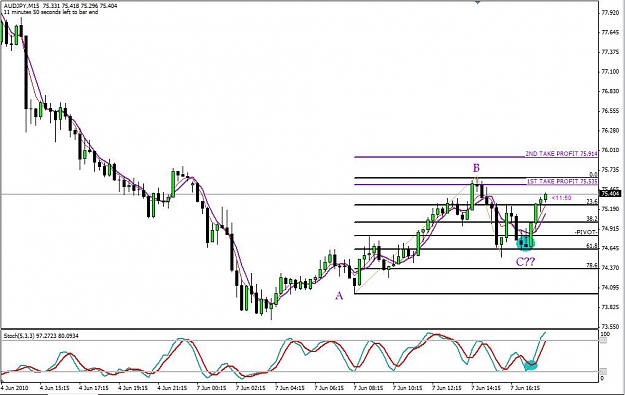Click the '4 Jun 17:15' time axis label
The width and height of the screenshot is (625, 395).
click(94, 387)
